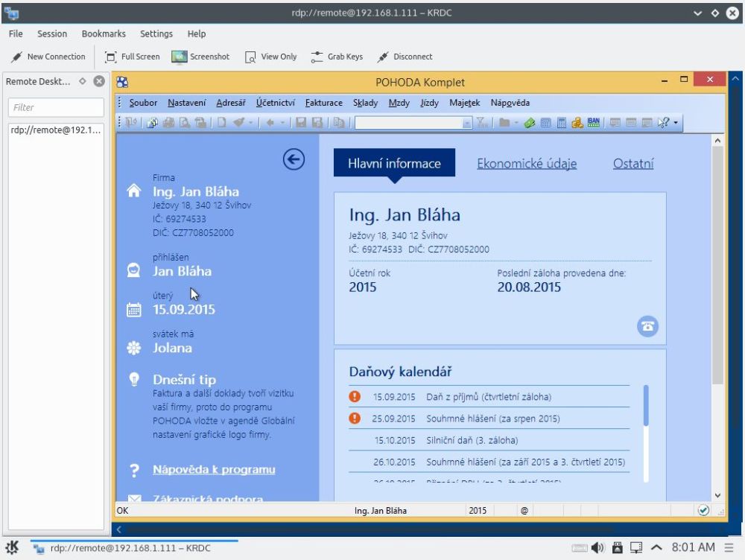745x560 pixels.
Task: Click the KRDC title bar down-chevron
Action: pyautogui.click(x=697, y=13)
